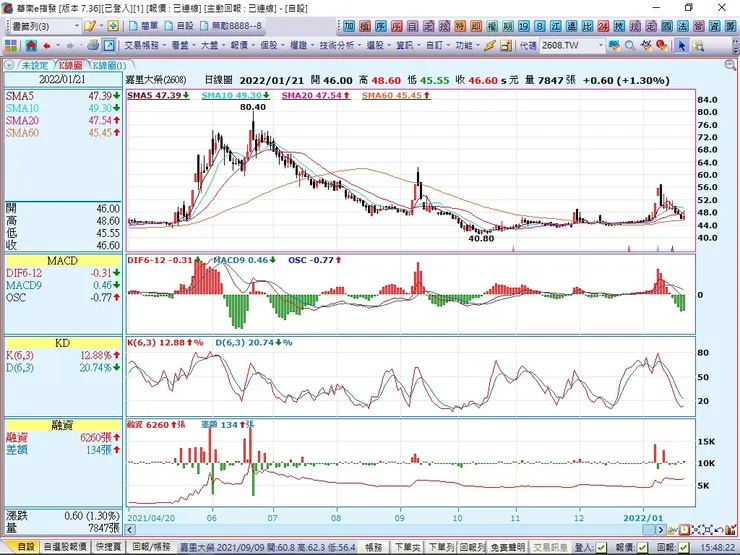Click the SMA60 45.45 legend label
This screenshot has width=740, height=555.
point(395,95)
